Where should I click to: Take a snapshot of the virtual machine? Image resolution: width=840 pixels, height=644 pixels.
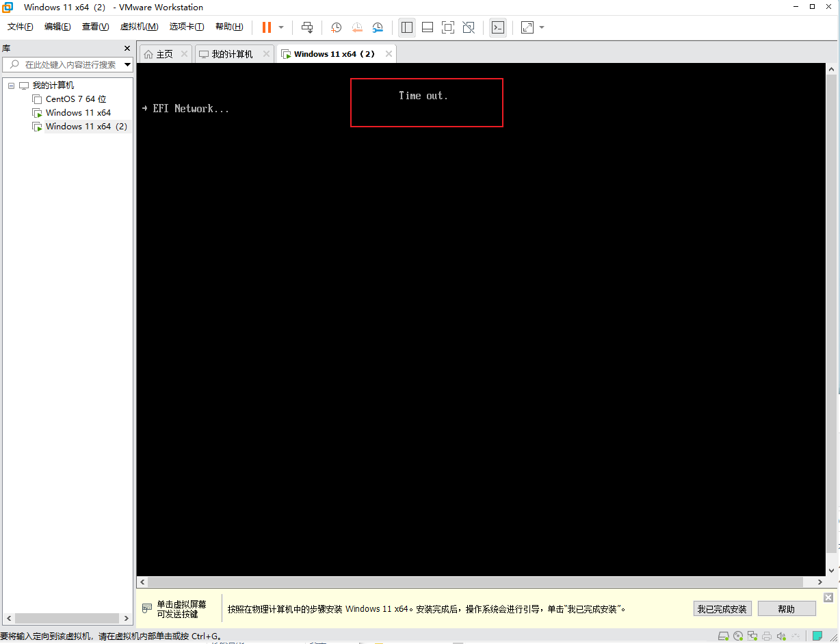337,27
